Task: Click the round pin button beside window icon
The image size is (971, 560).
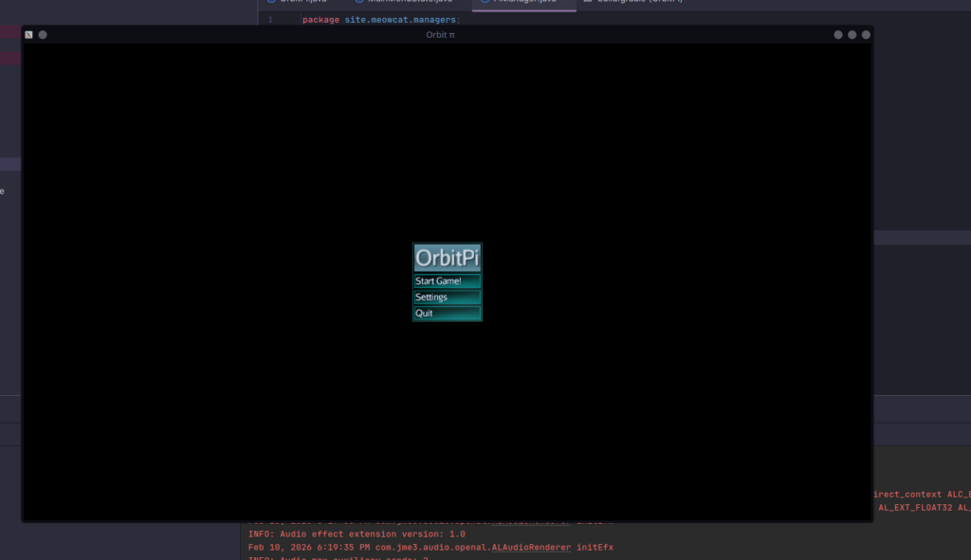Action: (43, 35)
